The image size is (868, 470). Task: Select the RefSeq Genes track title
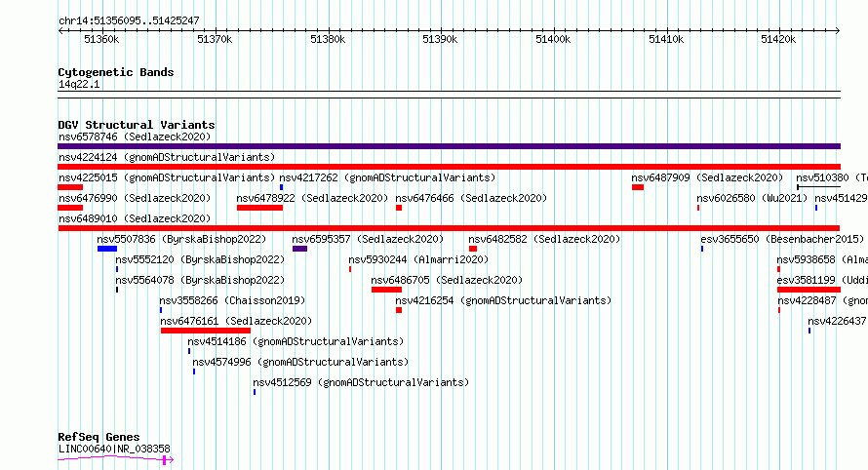[x=99, y=437]
